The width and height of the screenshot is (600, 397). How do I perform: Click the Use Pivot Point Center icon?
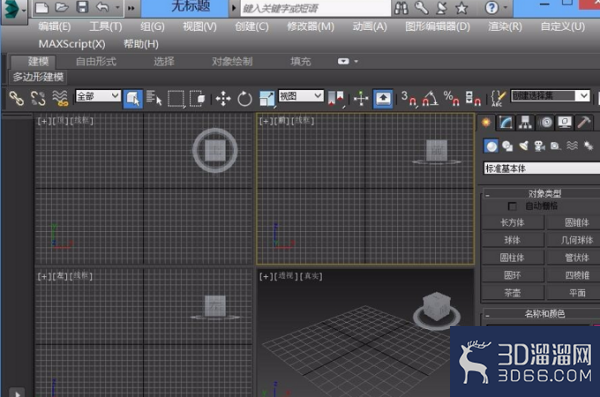tap(336, 99)
